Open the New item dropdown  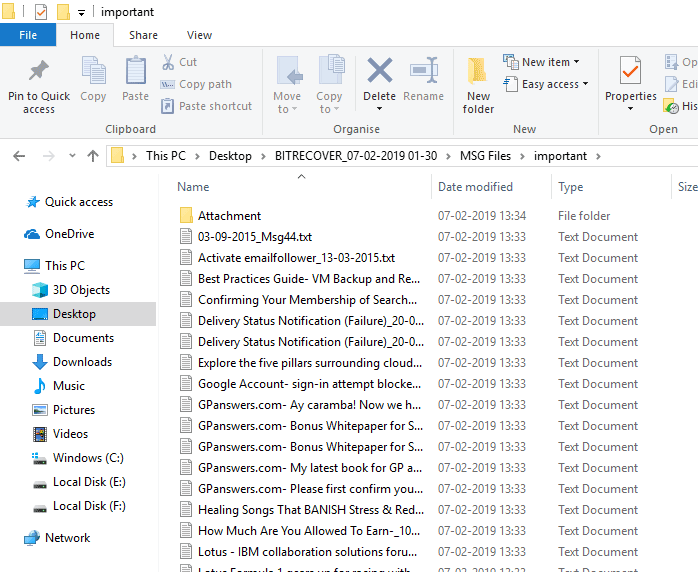pyautogui.click(x=541, y=62)
